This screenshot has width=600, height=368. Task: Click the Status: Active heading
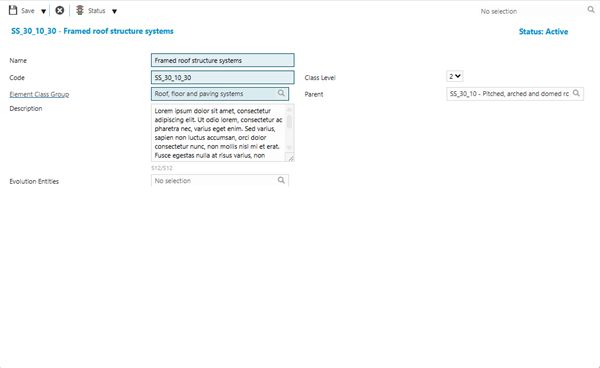tap(543, 32)
